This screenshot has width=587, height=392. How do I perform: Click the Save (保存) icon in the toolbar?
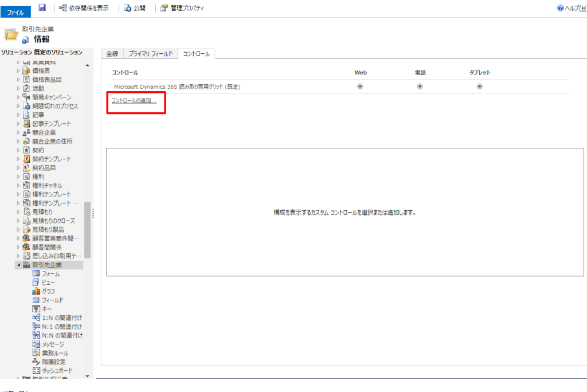coord(41,7)
